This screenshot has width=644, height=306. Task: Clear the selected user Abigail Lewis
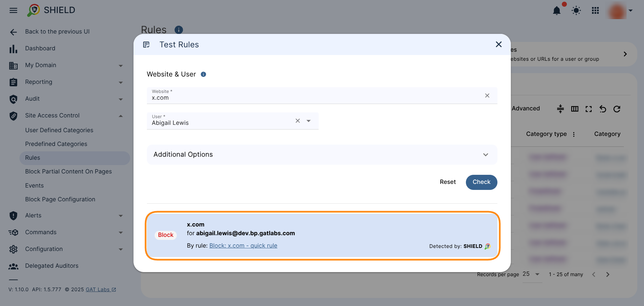pos(298,121)
